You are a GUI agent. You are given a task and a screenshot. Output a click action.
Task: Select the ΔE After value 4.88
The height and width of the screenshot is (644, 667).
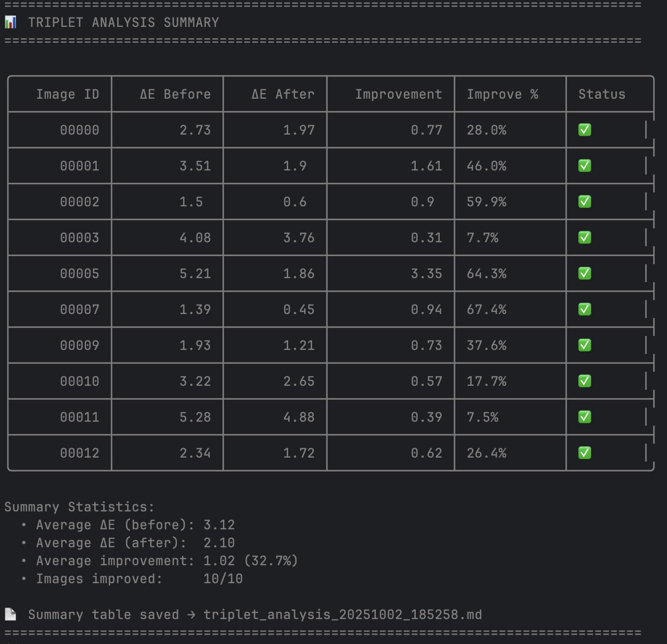click(x=299, y=417)
